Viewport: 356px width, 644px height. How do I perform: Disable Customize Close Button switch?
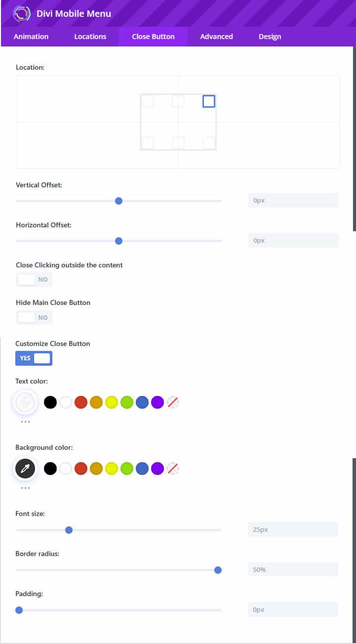point(34,358)
